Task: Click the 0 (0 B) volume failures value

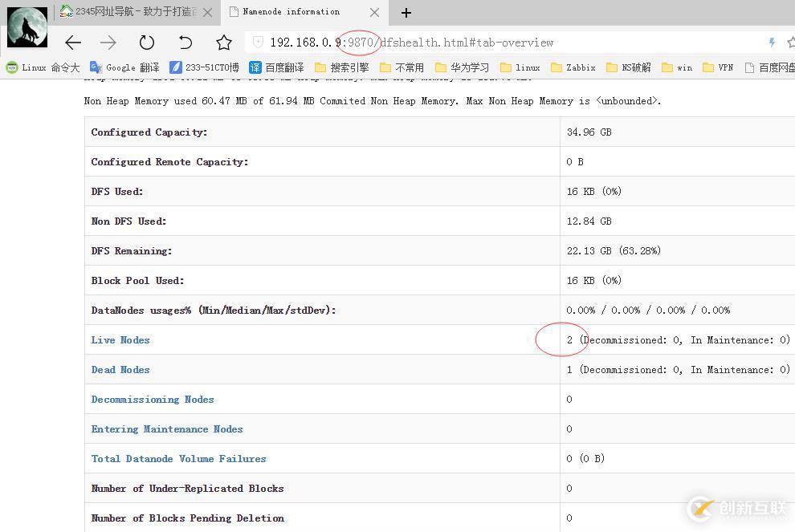Action: [585, 459]
